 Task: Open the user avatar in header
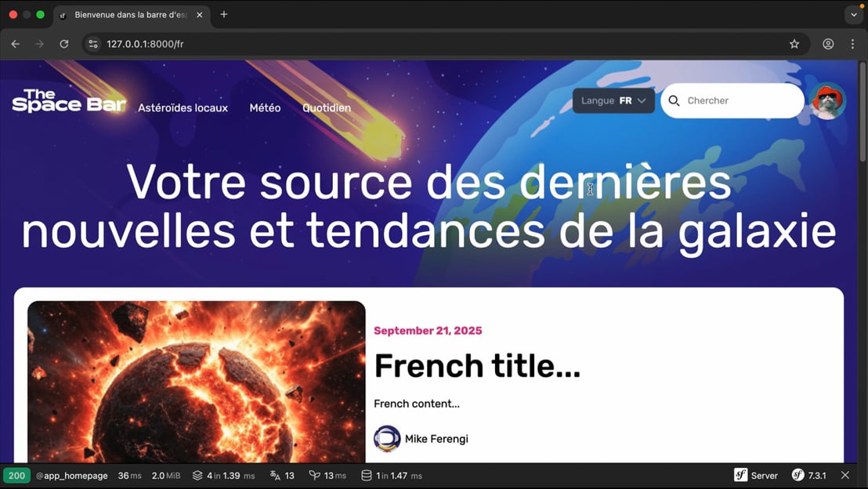(x=827, y=101)
